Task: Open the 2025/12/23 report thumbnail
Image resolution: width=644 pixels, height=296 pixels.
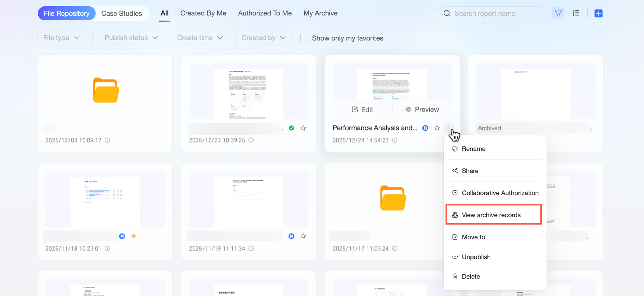Action: (x=248, y=91)
